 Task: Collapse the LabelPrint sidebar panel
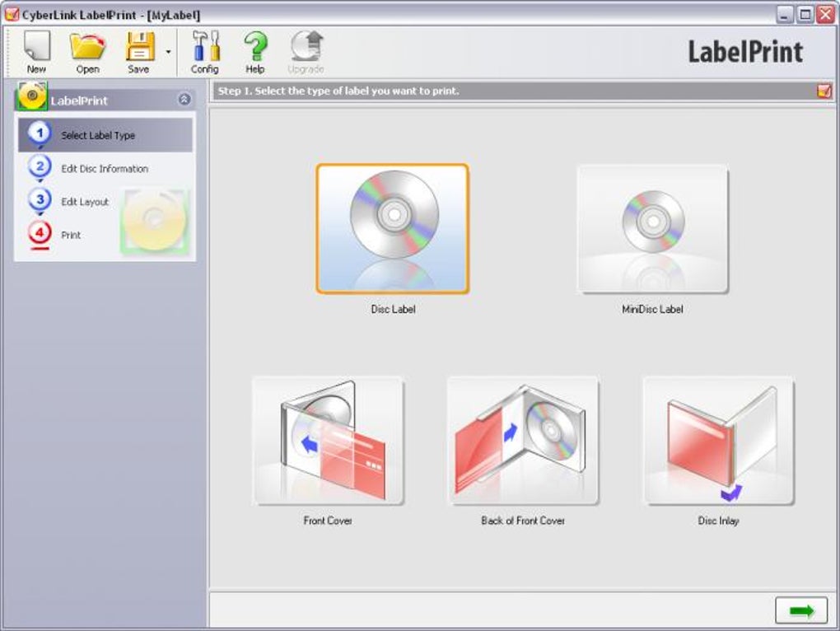(x=184, y=99)
